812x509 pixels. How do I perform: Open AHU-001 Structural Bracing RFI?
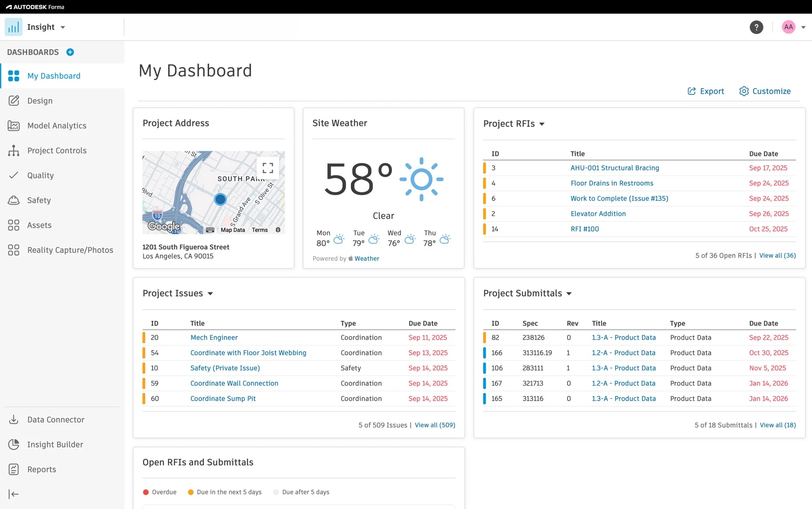tap(615, 168)
